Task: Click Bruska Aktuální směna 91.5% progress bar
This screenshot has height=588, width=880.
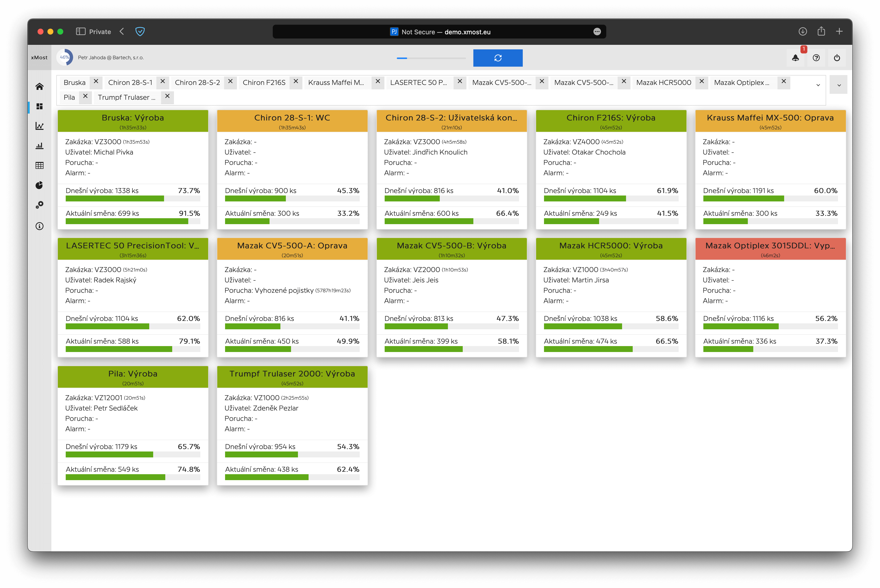Action: coord(133,221)
